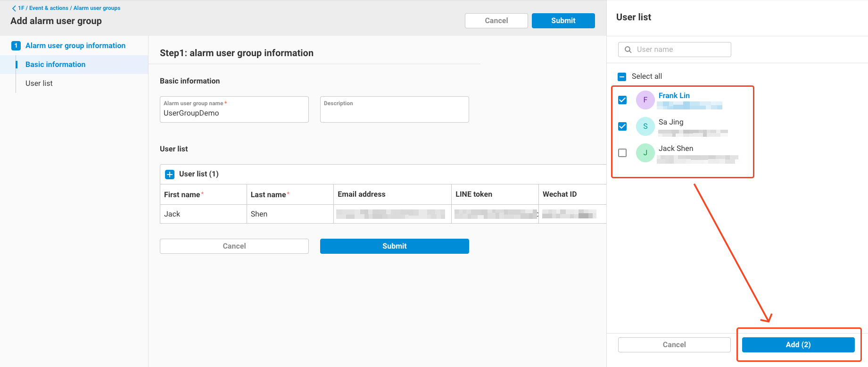The image size is (868, 367).
Task: Click the search magnifier icon in User list
Action: click(628, 50)
